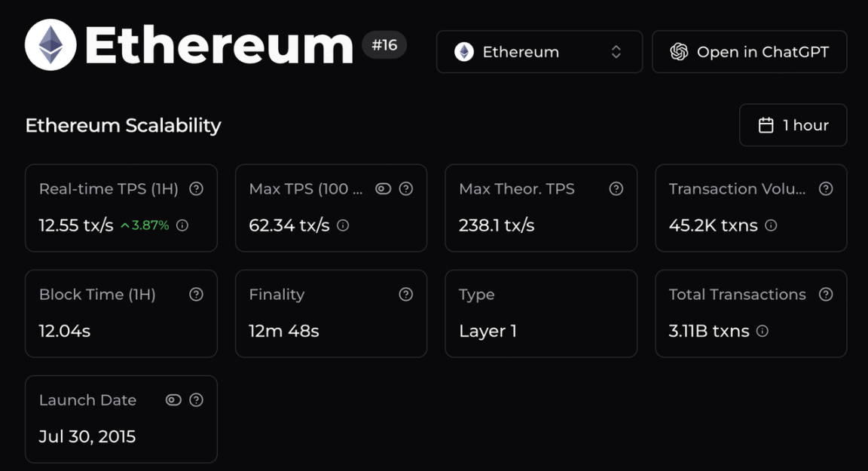Viewport: 868px width, 471px height.
Task: Click the Open in ChatGPT button
Action: [749, 52]
